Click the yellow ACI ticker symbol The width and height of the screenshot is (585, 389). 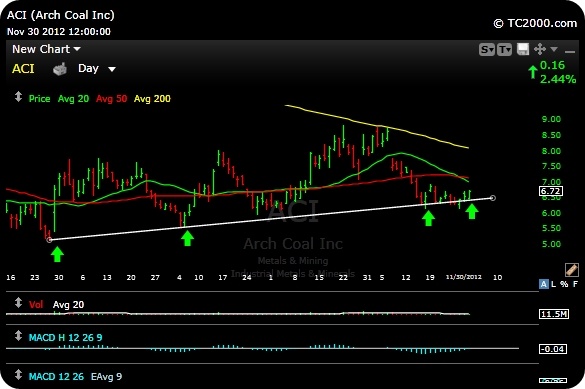tap(23, 69)
